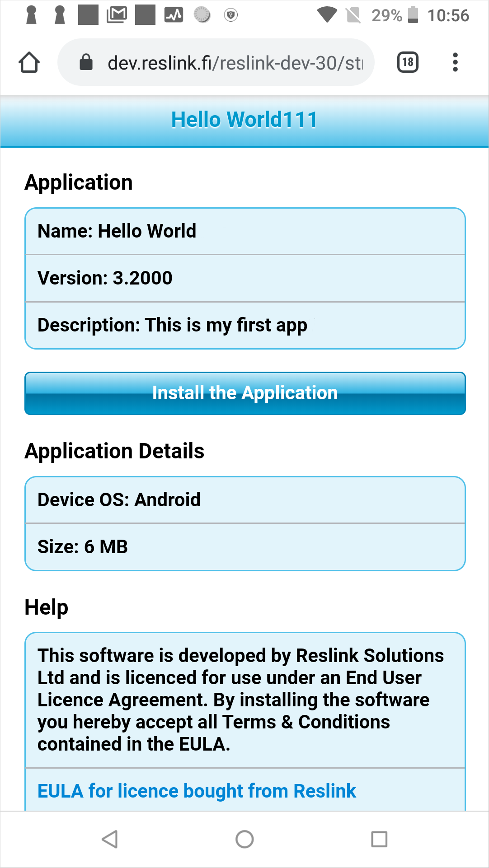Tap the Gmail notification icon in status bar
This screenshot has height=868, width=489.
[x=117, y=15]
